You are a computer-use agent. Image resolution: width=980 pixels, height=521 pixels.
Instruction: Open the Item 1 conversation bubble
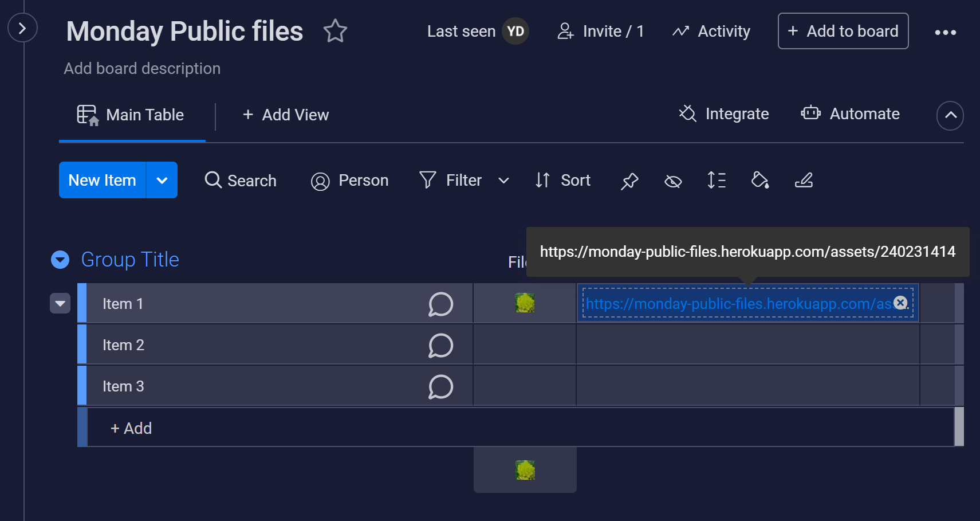point(440,304)
